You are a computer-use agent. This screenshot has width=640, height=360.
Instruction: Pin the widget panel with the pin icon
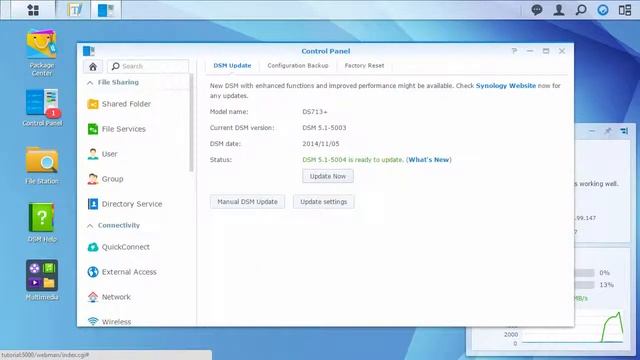tap(608, 131)
